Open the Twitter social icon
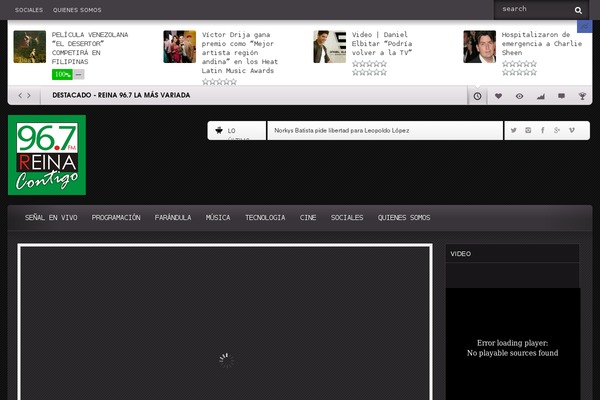 514,130
